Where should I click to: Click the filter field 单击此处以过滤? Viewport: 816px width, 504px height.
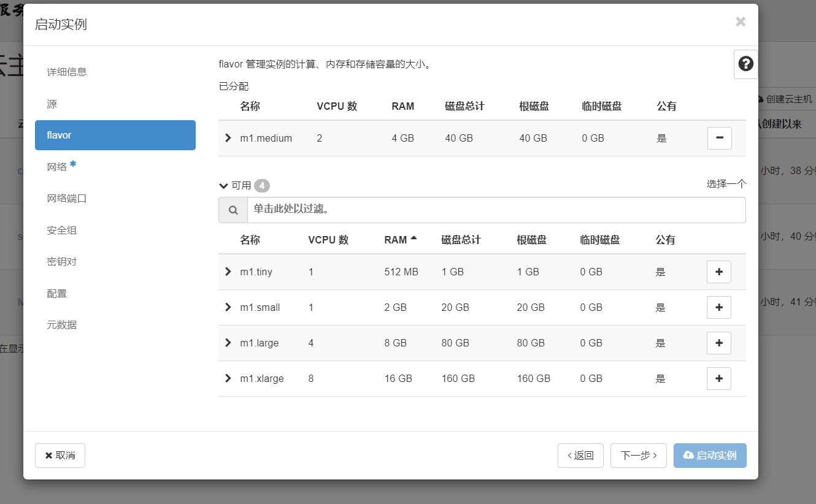coord(496,210)
